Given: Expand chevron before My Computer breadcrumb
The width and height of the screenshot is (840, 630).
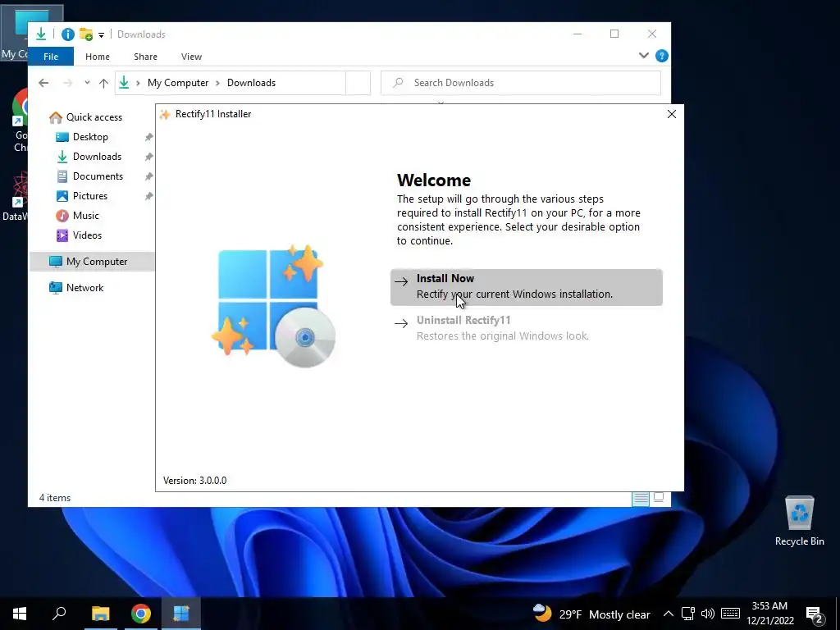Looking at the screenshot, I should (x=138, y=83).
